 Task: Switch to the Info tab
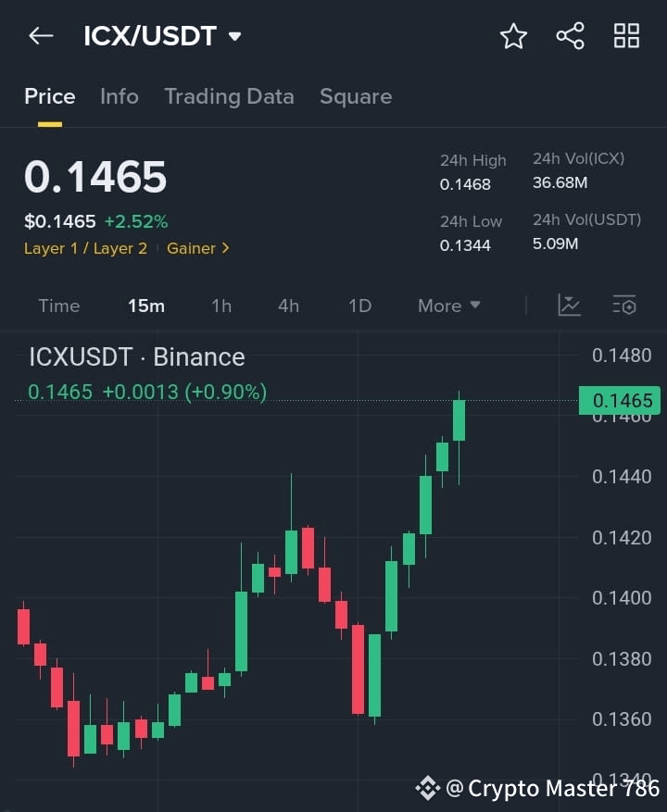(x=119, y=96)
